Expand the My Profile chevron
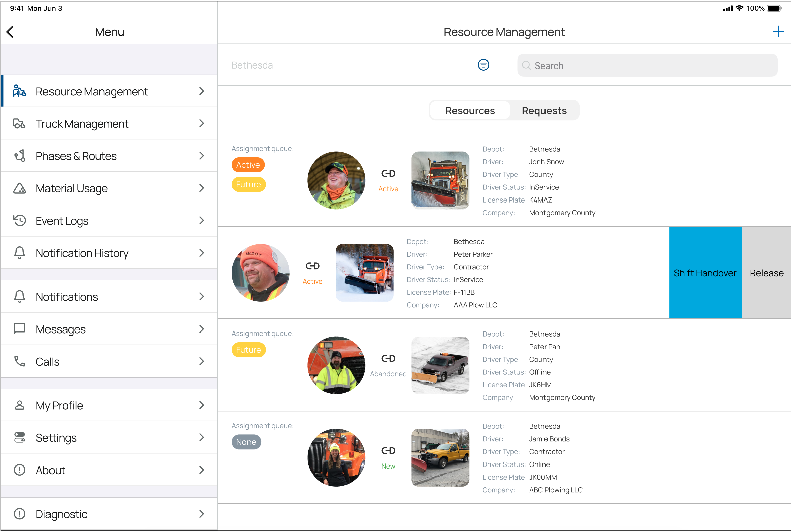Image resolution: width=792 pixels, height=532 pixels. click(x=202, y=405)
